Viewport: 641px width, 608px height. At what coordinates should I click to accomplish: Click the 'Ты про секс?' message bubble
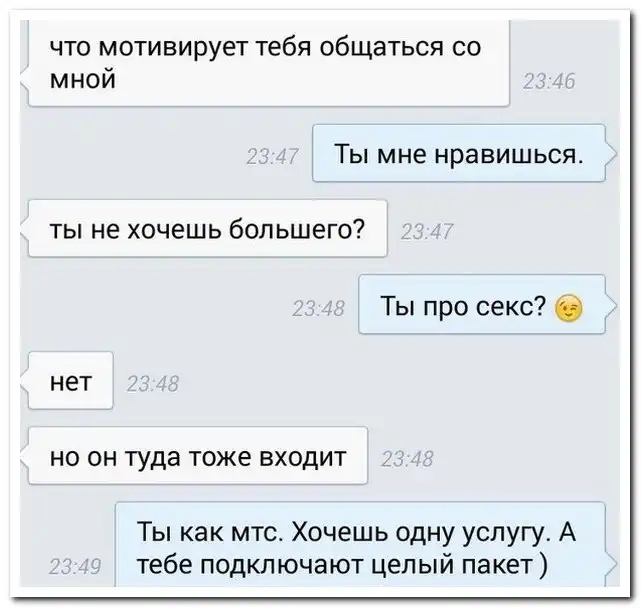click(482, 305)
